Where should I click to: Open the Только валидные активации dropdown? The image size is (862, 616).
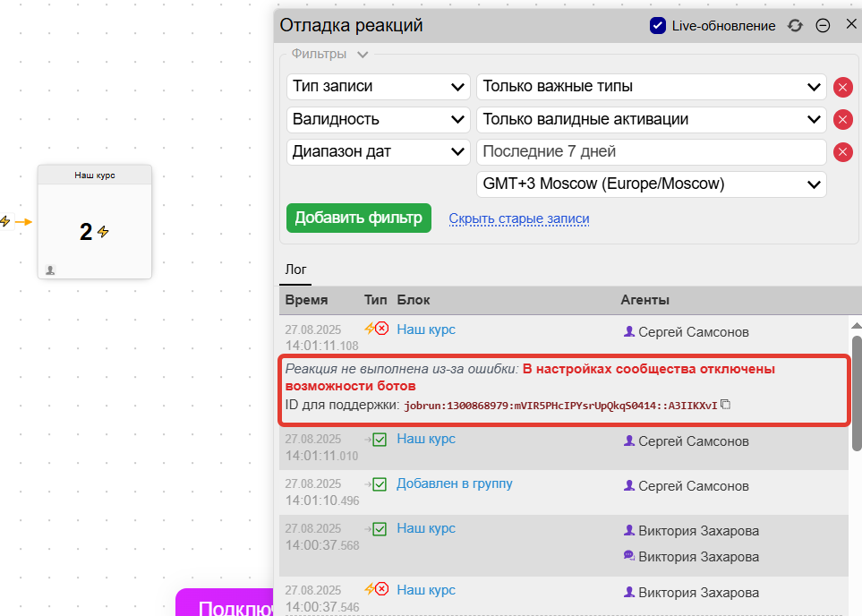652,119
